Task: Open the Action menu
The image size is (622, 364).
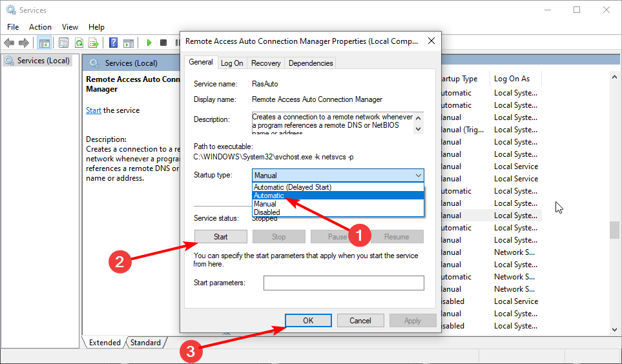Action: [x=40, y=27]
